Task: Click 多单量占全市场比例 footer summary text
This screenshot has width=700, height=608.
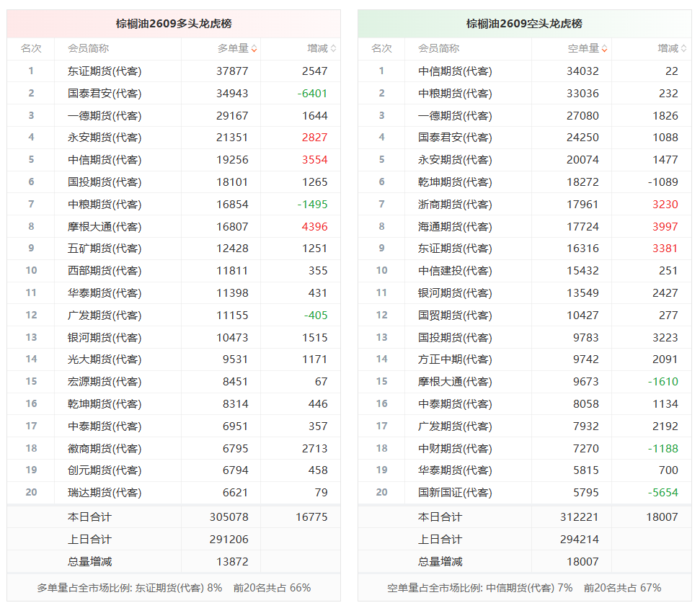Action: (174, 589)
